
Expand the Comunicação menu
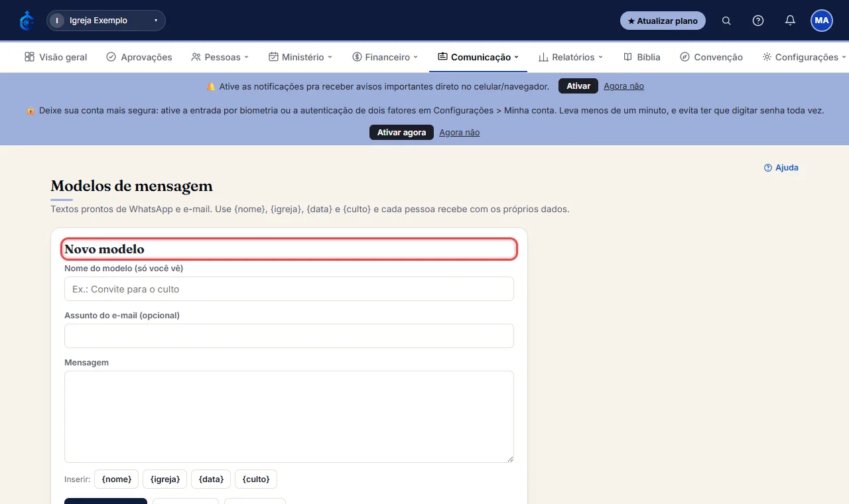pyautogui.click(x=478, y=57)
